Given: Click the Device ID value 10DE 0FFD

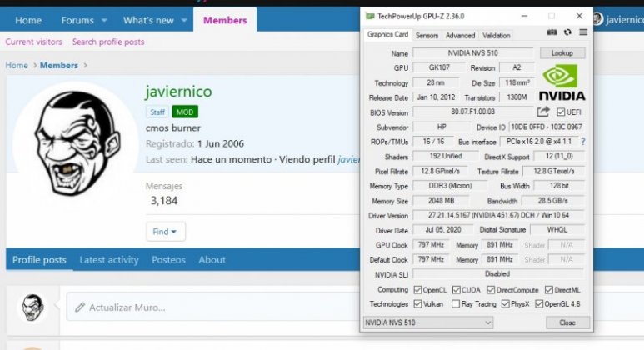Looking at the screenshot, I should tap(547, 127).
